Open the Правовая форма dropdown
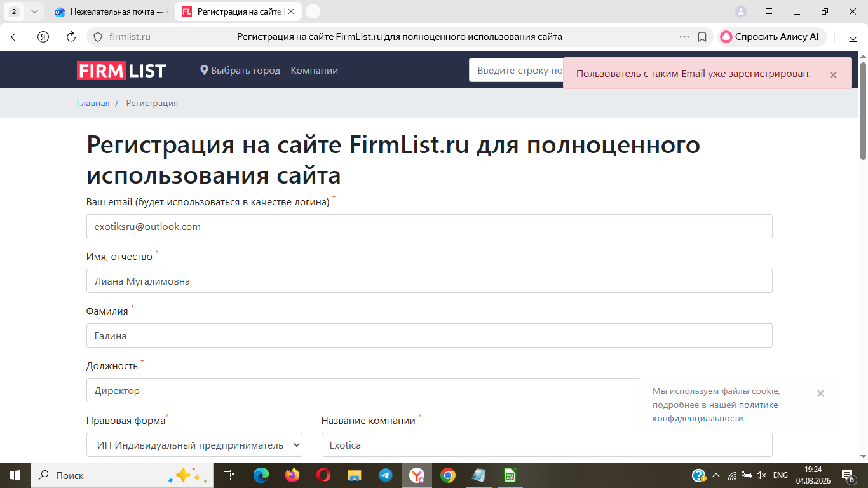The height and width of the screenshot is (488, 868). [x=194, y=445]
